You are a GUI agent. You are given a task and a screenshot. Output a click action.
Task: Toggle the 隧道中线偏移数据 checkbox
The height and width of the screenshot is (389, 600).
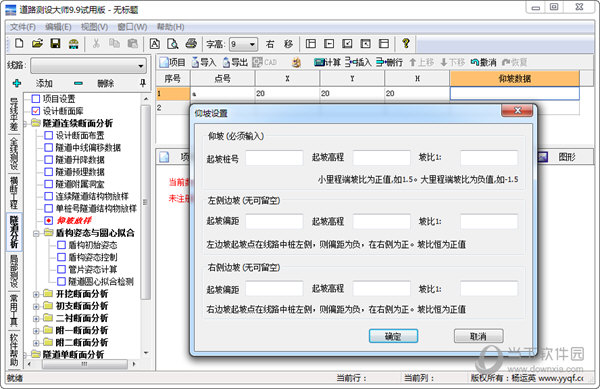pyautogui.click(x=49, y=148)
